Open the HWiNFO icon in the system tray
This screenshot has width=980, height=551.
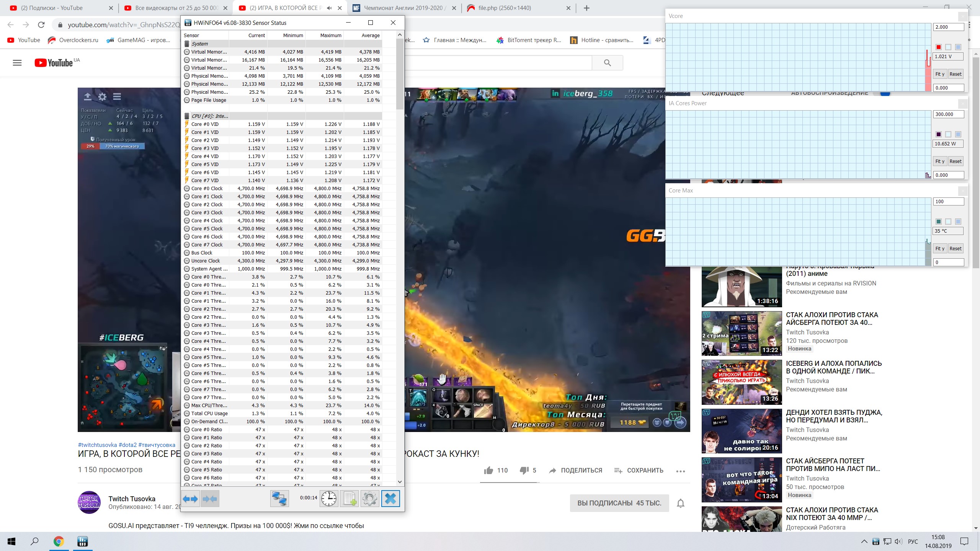(875, 541)
